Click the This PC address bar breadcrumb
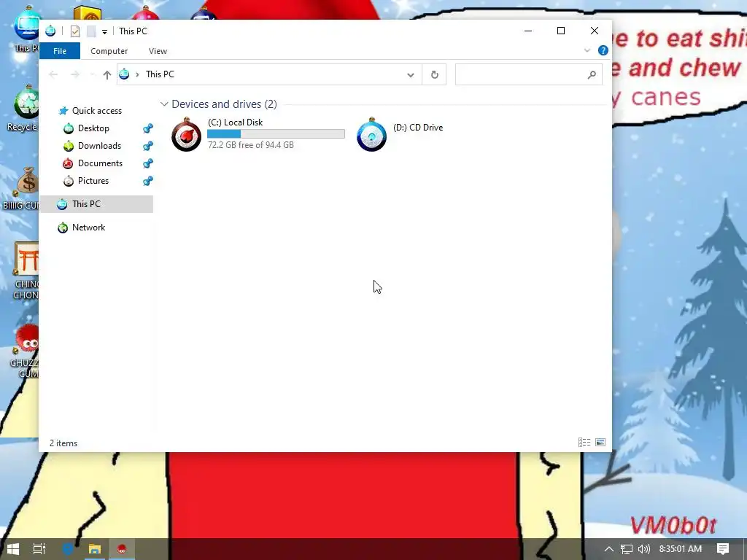Screen dimensions: 747x560 [x=160, y=74]
